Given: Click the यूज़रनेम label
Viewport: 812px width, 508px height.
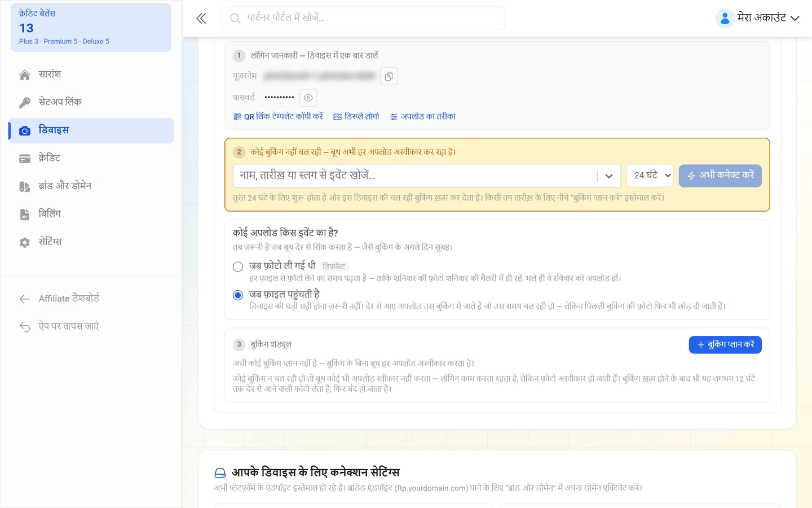Looking at the screenshot, I should (245, 76).
